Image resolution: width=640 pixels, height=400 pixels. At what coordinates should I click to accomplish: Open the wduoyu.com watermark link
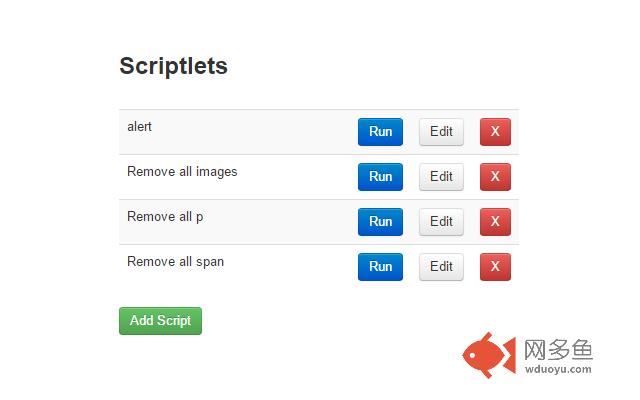558,369
